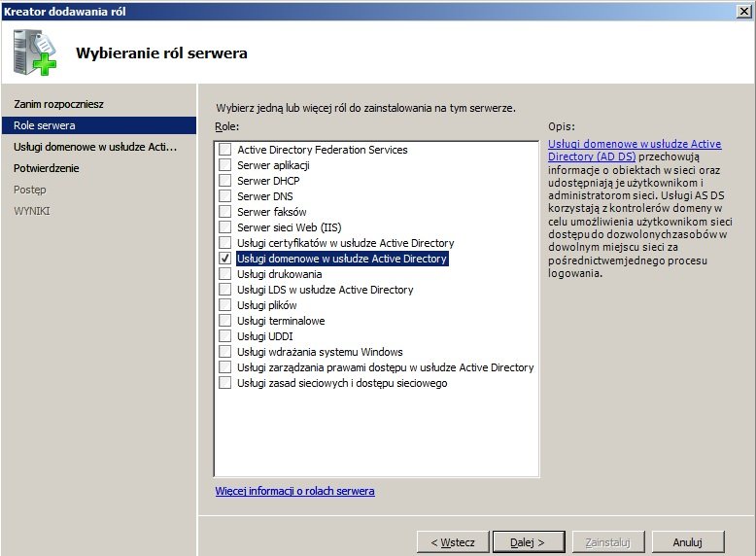Open Usługi domenowe w usłudze Acti... step
Screen dimensions: 756x556
tap(95, 147)
